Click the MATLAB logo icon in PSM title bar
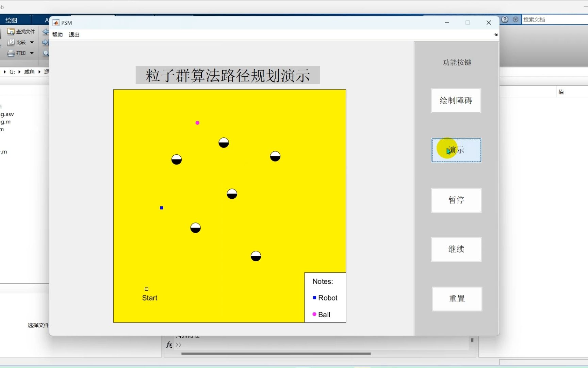This screenshot has height=368, width=588. point(56,23)
